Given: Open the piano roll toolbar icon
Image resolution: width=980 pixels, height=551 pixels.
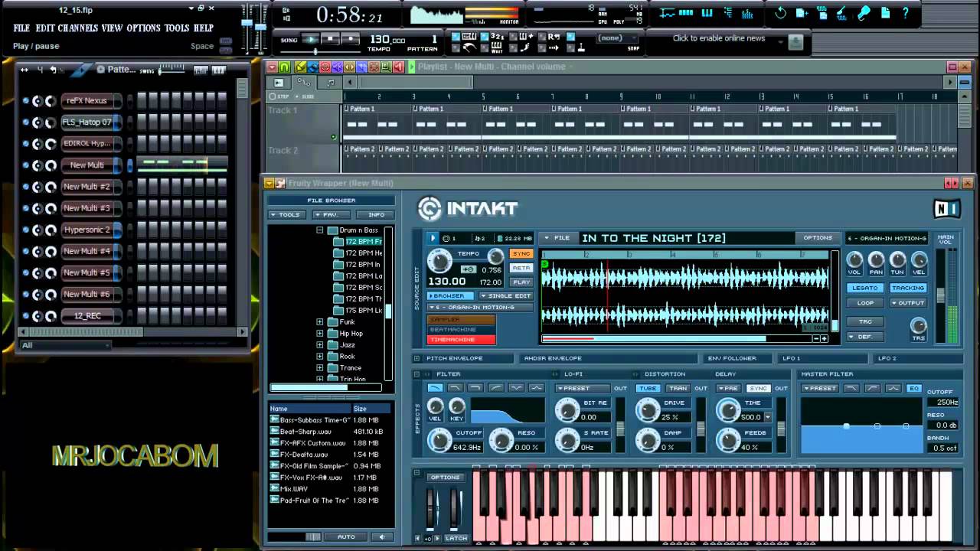Looking at the screenshot, I should pos(707,13).
